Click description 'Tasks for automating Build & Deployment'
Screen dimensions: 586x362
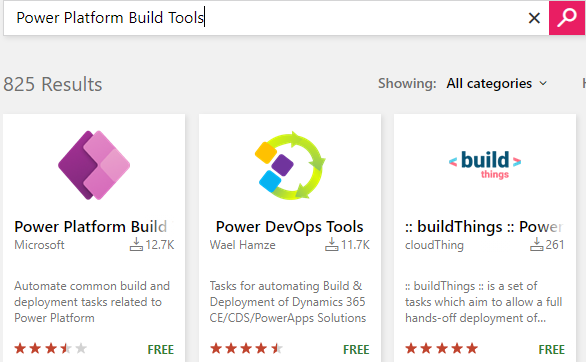(288, 302)
